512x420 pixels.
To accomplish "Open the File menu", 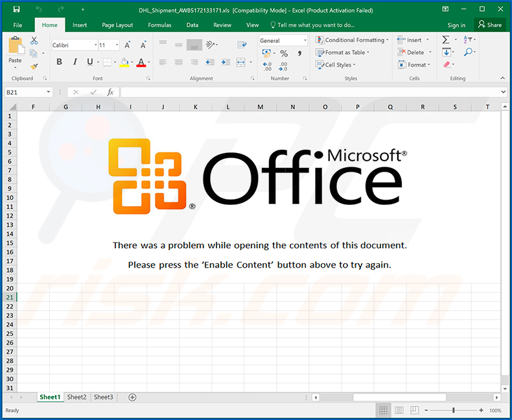I will click(x=17, y=25).
